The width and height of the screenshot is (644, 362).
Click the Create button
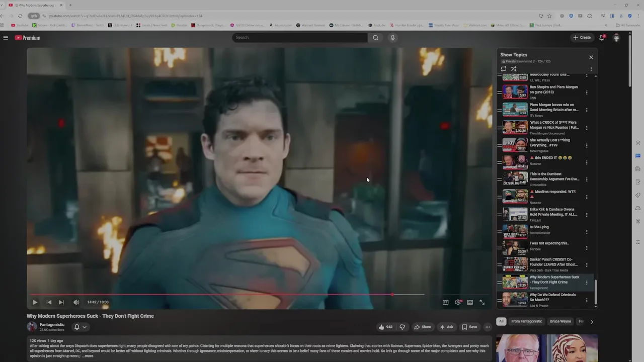[582, 38]
